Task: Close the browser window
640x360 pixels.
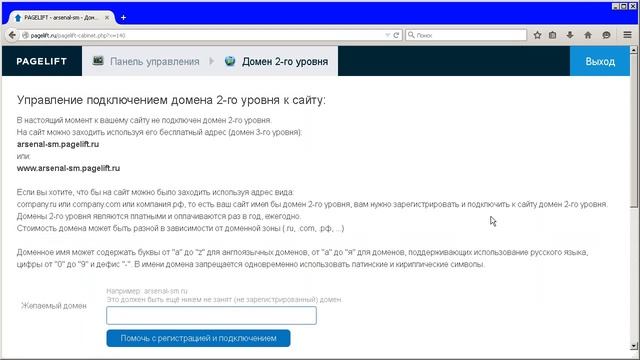Action: [632, 6]
